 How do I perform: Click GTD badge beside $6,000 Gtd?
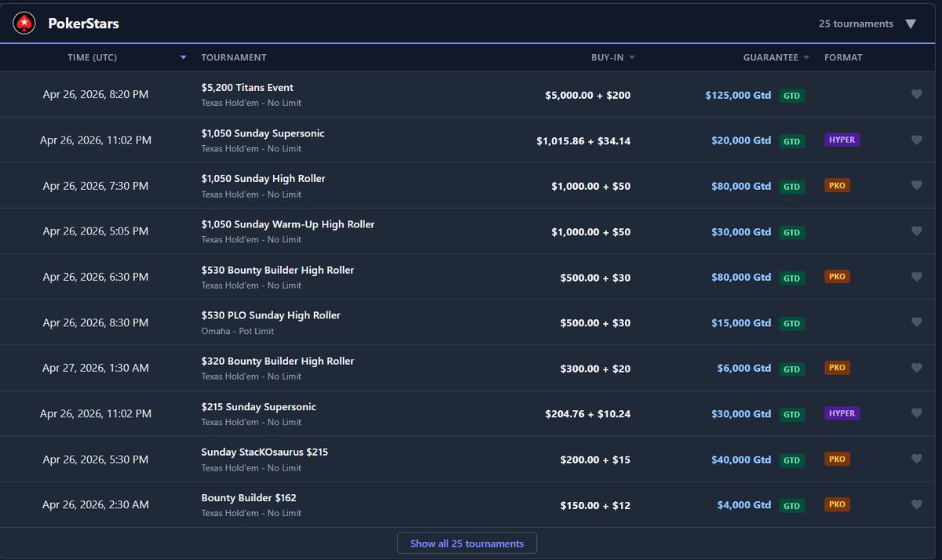(x=791, y=369)
